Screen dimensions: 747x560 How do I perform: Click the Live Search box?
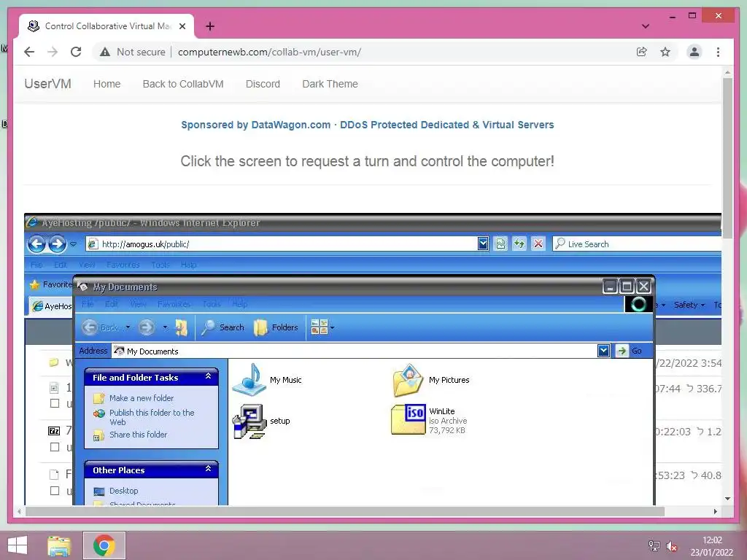pyautogui.click(x=637, y=244)
